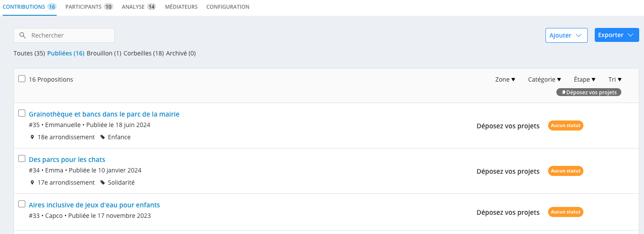Click the Déposez vos projets filter badge
Viewport: 644px width, 234px height.
(x=589, y=92)
